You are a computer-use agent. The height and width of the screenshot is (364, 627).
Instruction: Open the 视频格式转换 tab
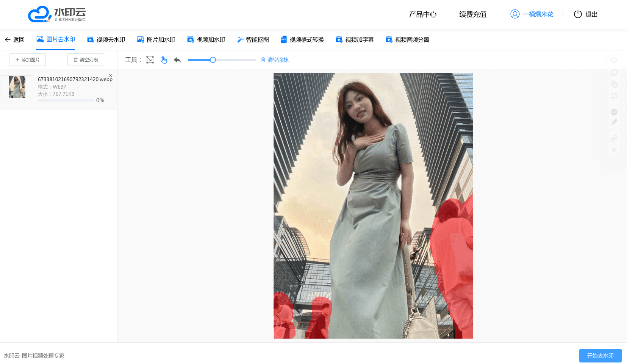[x=302, y=39]
